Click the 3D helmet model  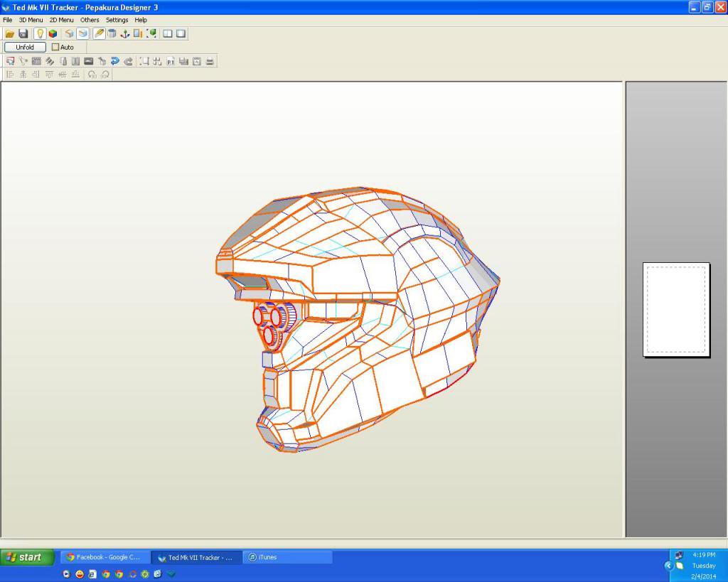tap(358, 319)
